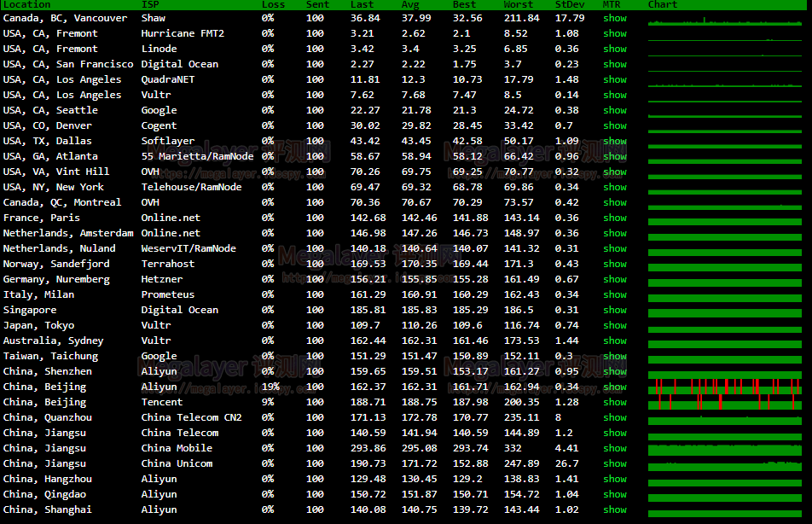Image resolution: width=812 pixels, height=524 pixels.
Task: Open show link for Beijing Tencent
Action: (615, 402)
